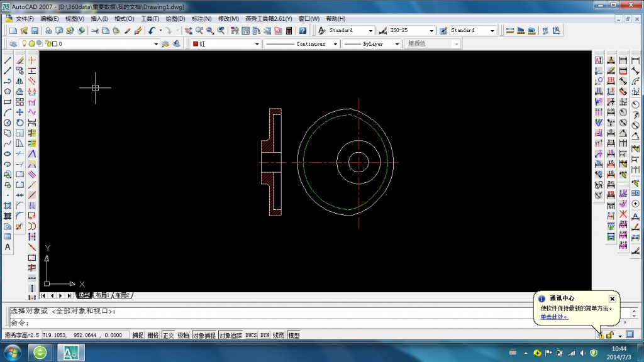Open the 绘图(D) Draw menu
The image size is (644, 362).
coord(175,19)
